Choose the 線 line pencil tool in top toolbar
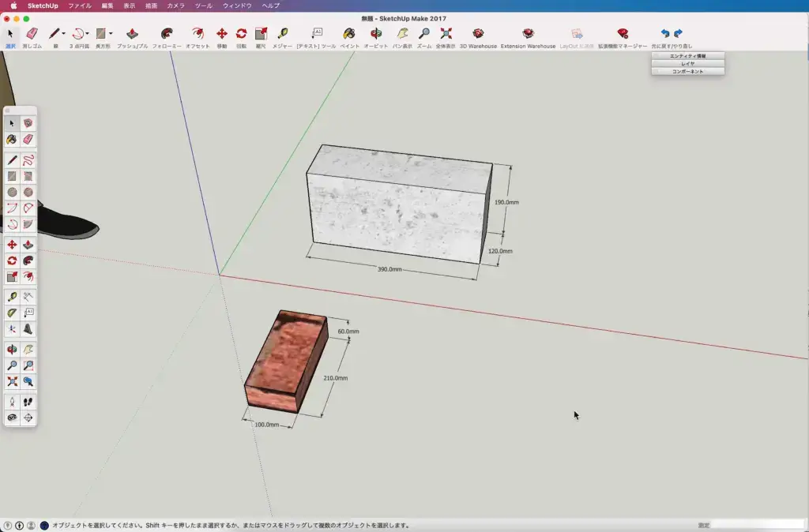The height and width of the screenshot is (532, 809). [55, 34]
